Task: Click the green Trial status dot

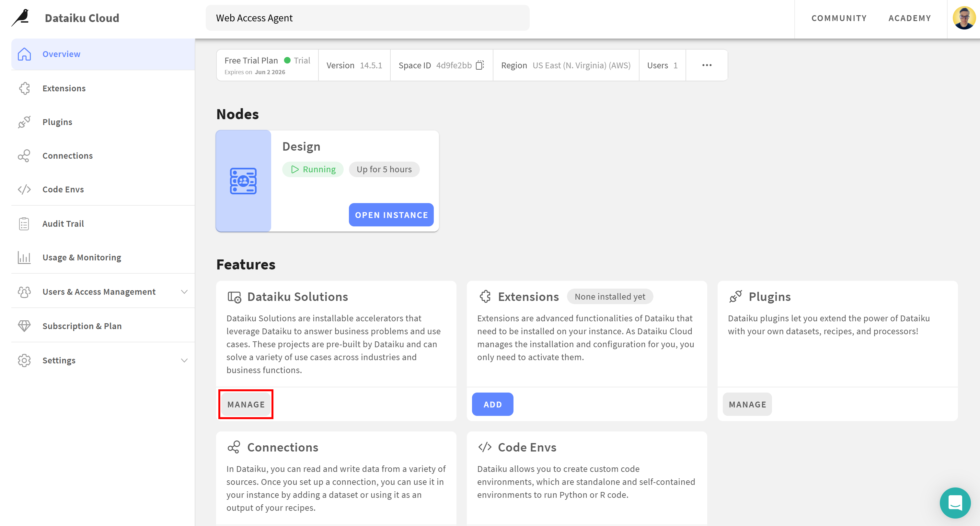Action: point(288,60)
